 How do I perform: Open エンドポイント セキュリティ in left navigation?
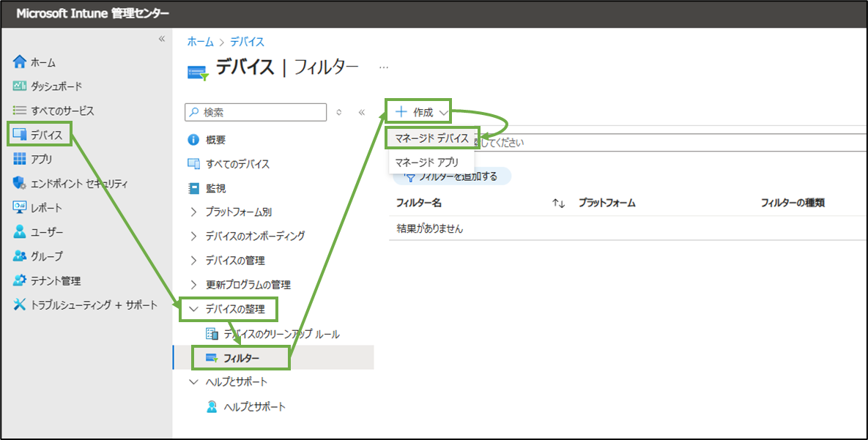(x=79, y=184)
